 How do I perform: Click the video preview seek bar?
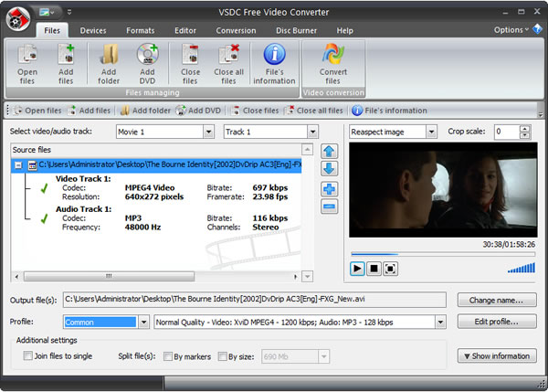(x=443, y=254)
